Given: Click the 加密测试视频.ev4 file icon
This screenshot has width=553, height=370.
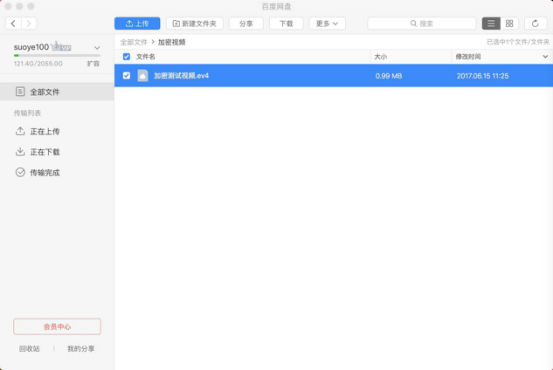Looking at the screenshot, I should click(143, 75).
